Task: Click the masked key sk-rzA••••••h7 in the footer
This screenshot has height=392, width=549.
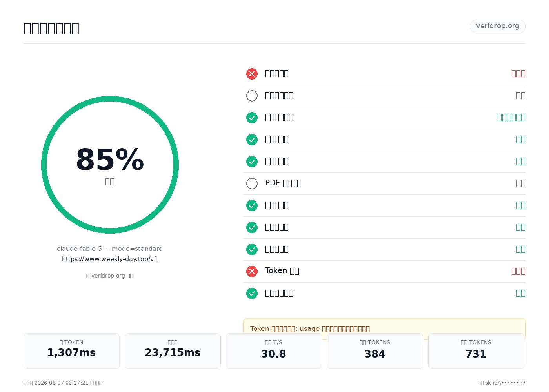Action: 505,383
